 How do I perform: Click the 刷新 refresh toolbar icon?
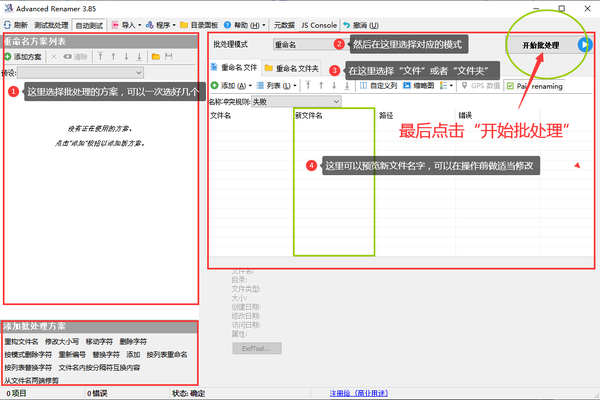click(15, 25)
